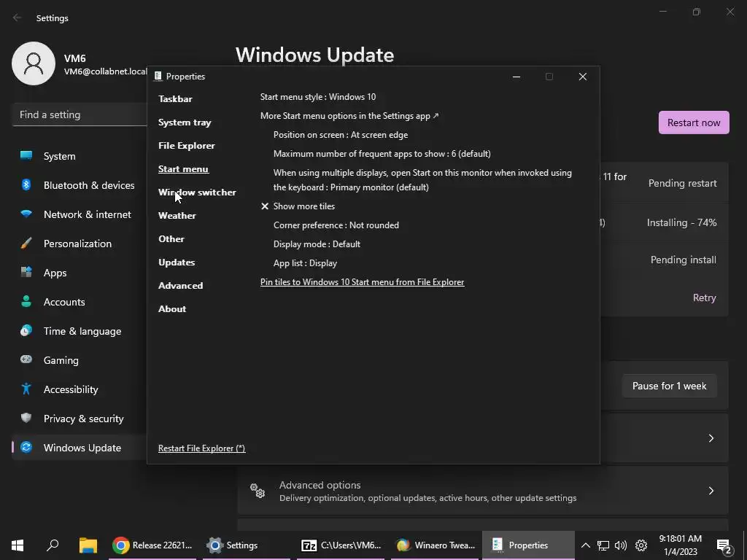
Task: Open Network & internet in the Settings sidebar
Action: (79, 215)
